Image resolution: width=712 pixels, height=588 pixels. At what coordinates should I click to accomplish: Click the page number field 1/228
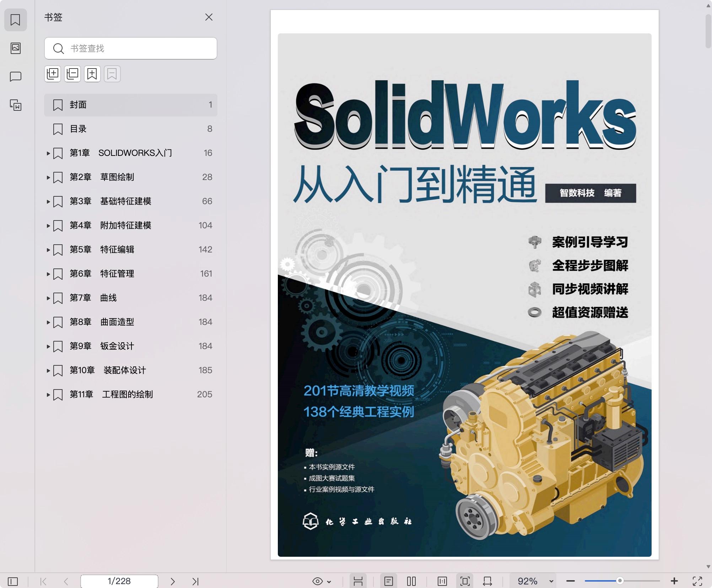point(119,581)
